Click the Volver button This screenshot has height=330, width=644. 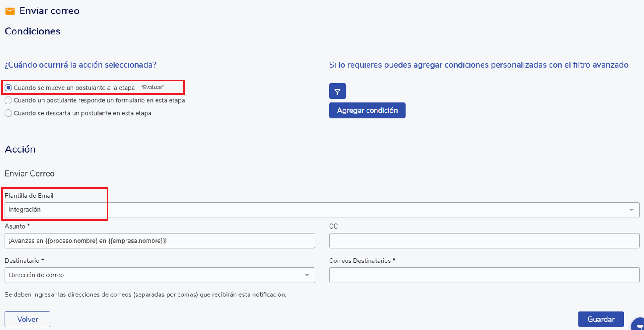27,319
